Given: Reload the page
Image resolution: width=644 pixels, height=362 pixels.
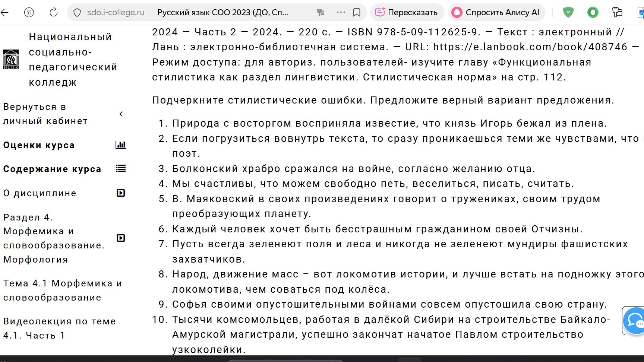Looking at the screenshot, I should [54, 12].
